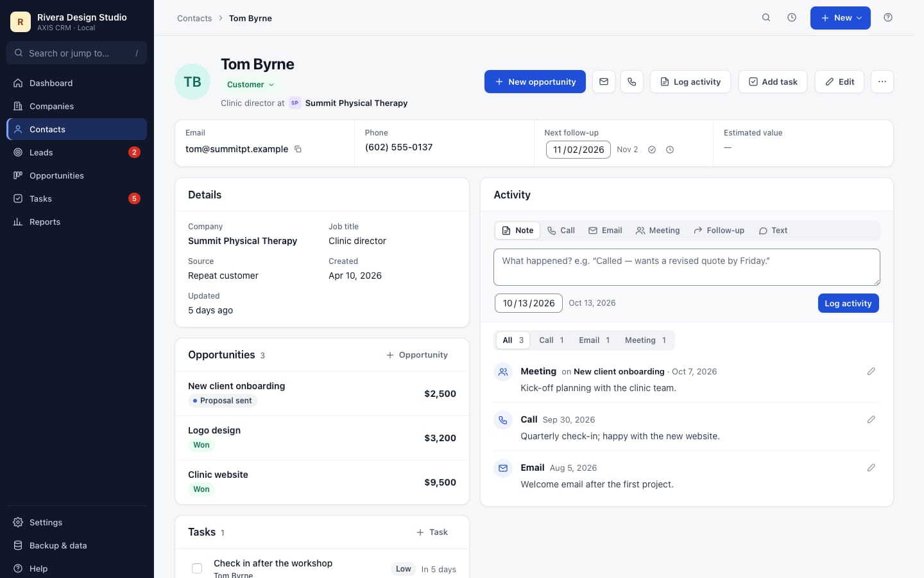The height and width of the screenshot is (578, 924).
Task: Click Contacts breadcrumb link
Action: pyautogui.click(x=194, y=18)
